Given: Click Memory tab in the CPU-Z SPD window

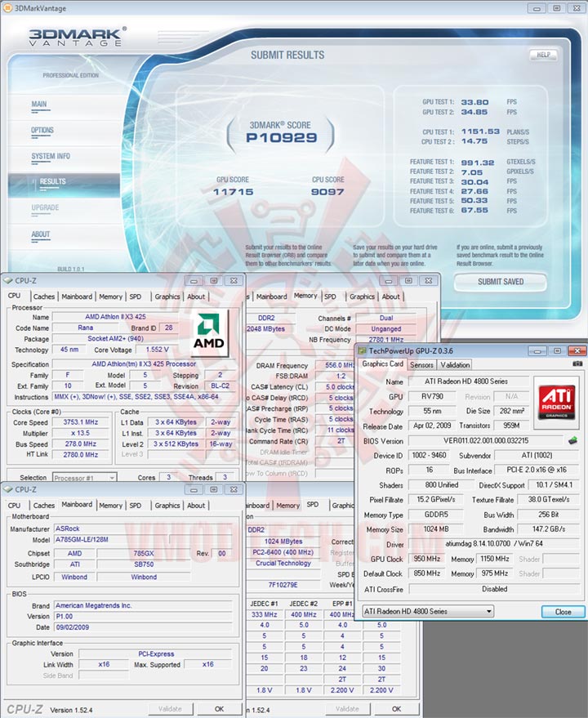Looking at the screenshot, I should [x=288, y=506].
